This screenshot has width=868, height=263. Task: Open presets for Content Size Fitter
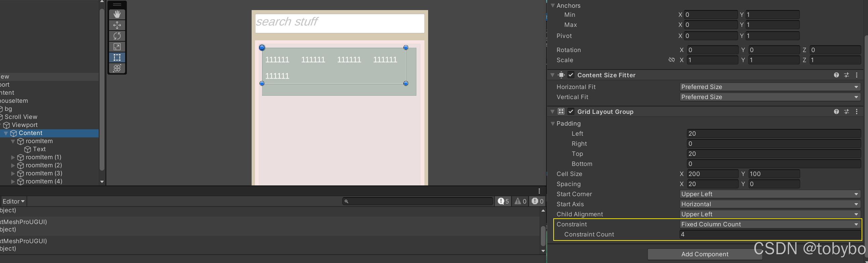(847, 75)
